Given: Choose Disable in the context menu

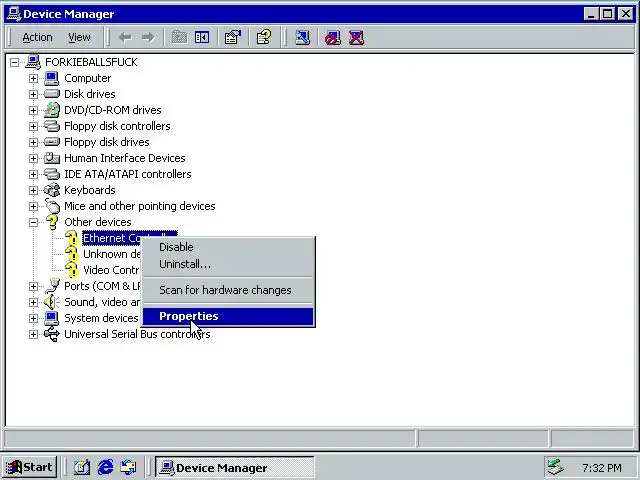Looking at the screenshot, I should [228, 247].
